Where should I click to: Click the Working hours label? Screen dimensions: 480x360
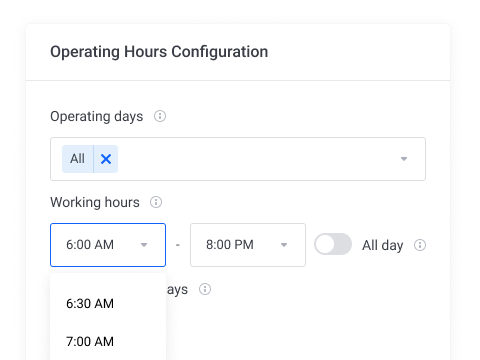95,202
